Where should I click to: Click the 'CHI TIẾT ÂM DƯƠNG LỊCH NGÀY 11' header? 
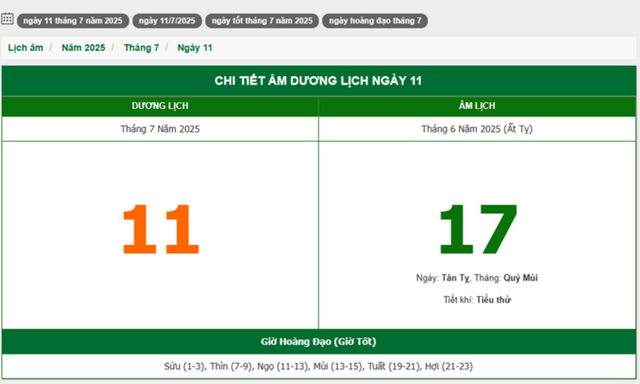click(318, 81)
